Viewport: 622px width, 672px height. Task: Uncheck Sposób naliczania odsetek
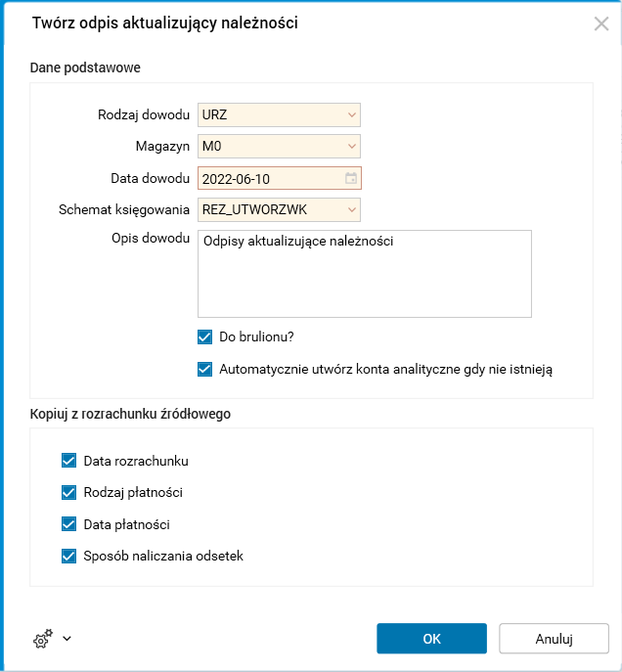point(68,557)
